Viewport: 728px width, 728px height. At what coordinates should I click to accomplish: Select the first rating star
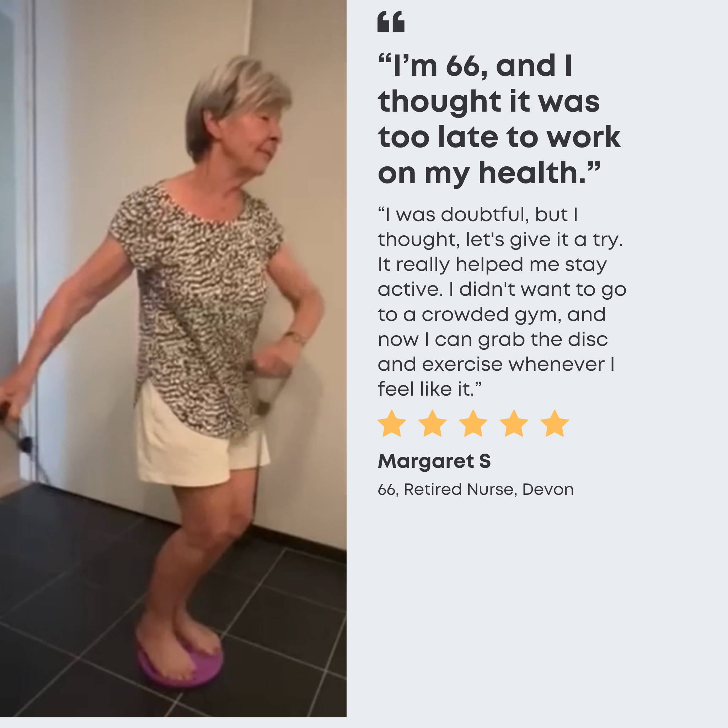[x=391, y=423]
